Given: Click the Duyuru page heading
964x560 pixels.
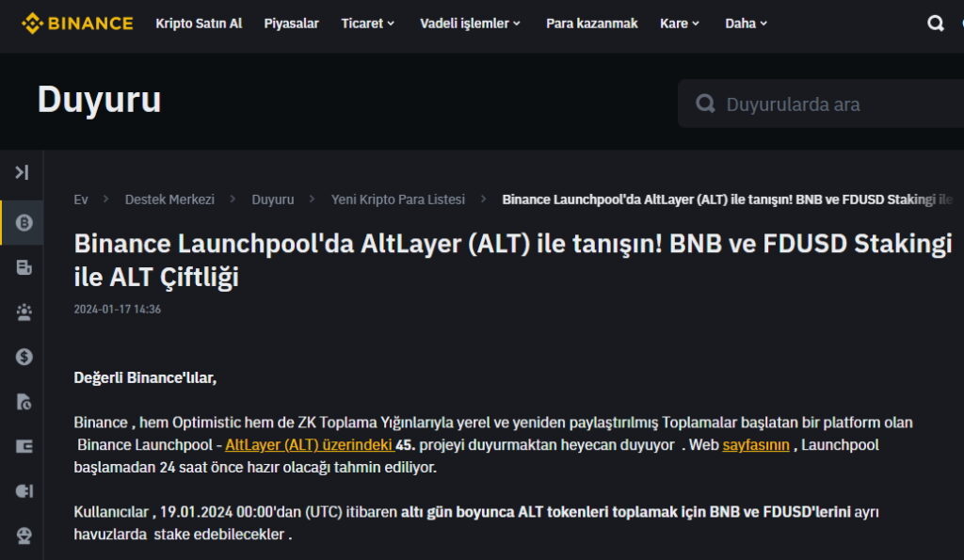Looking at the screenshot, I should tap(99, 99).
